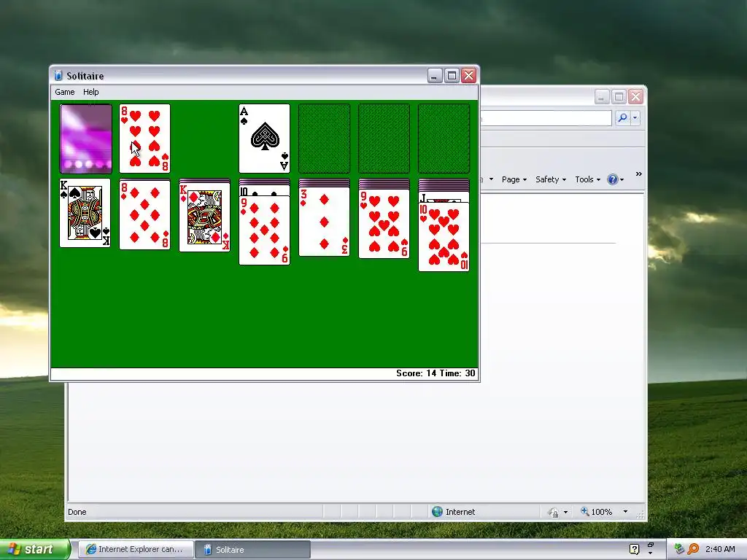Click the Solitaire taskbar button

pyautogui.click(x=252, y=550)
